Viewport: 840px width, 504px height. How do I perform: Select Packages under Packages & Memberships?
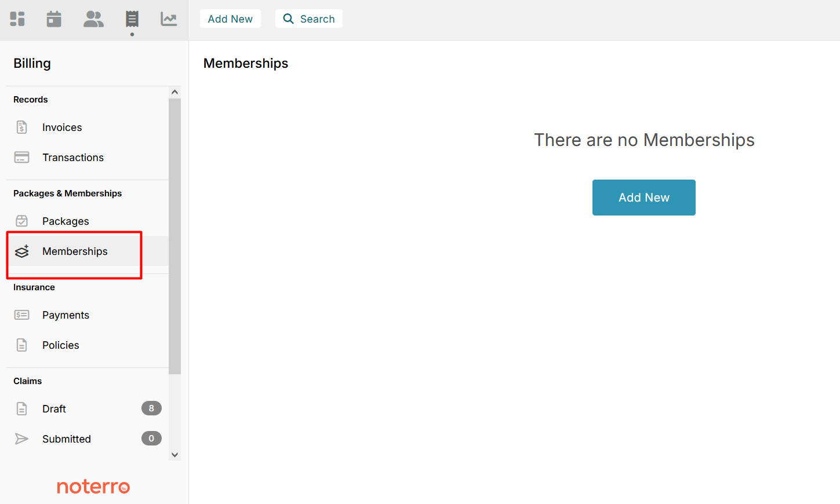coord(66,221)
